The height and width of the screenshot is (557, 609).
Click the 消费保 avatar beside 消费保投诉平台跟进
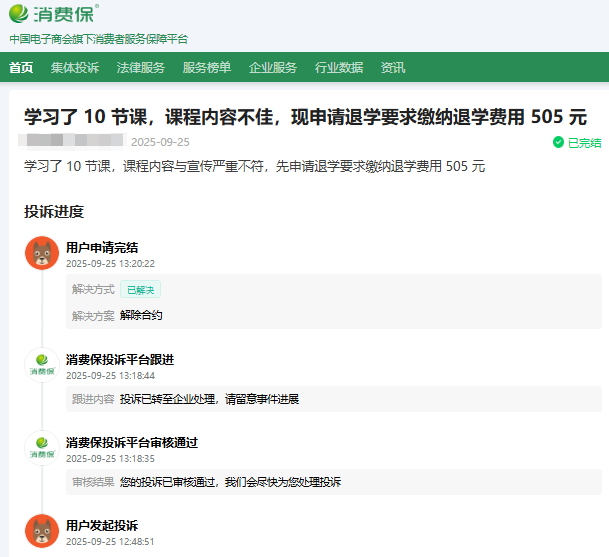42,365
